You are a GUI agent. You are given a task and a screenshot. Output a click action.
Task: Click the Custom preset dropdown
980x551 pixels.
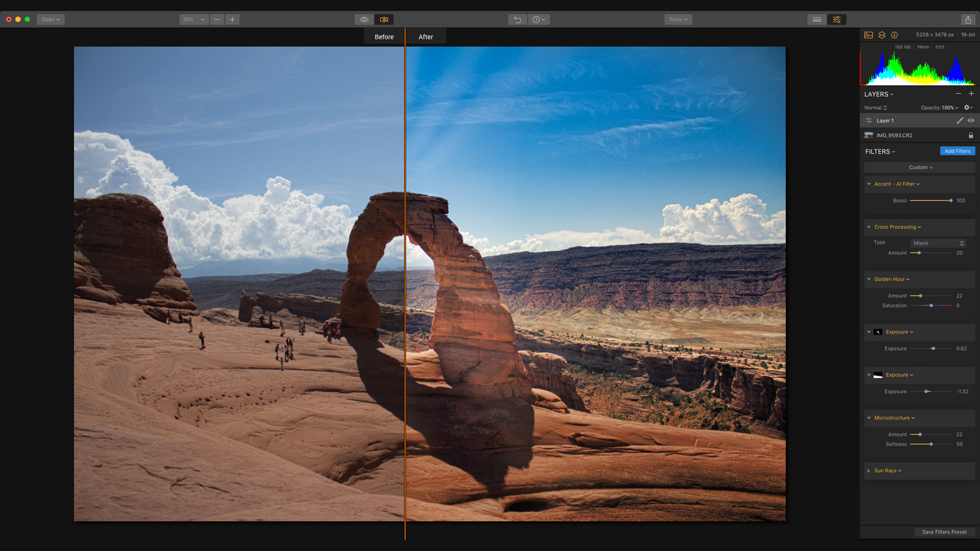coord(920,167)
